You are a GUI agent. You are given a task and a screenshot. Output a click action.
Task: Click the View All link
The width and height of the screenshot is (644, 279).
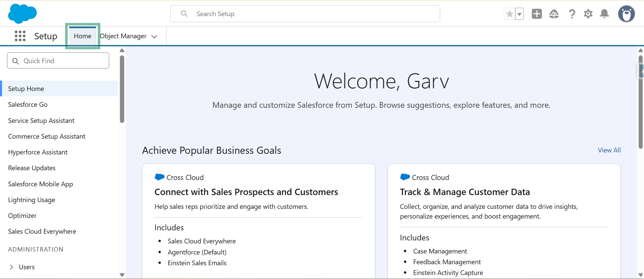[x=609, y=150]
